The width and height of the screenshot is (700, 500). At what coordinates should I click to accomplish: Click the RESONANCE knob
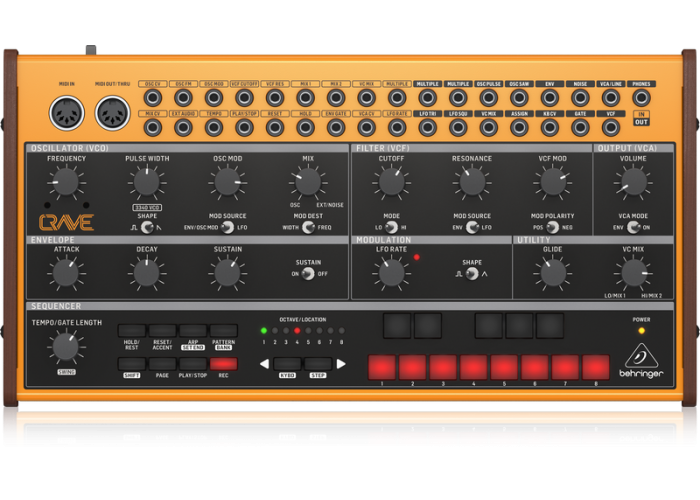pyautogui.click(x=472, y=182)
